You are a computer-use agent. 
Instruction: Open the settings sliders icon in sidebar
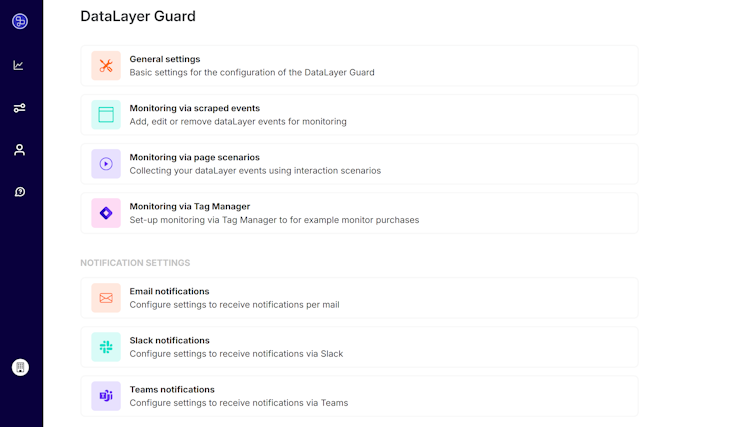tap(19, 108)
